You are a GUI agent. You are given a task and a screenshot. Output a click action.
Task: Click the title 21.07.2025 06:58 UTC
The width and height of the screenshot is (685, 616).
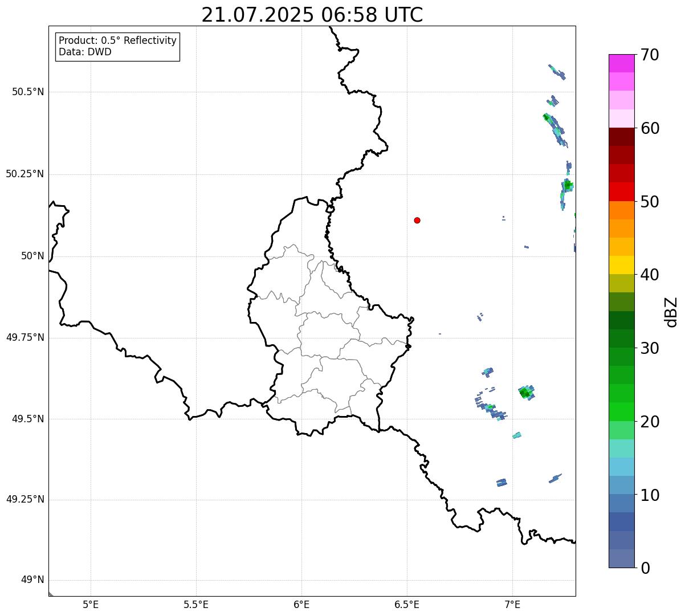[x=312, y=15]
